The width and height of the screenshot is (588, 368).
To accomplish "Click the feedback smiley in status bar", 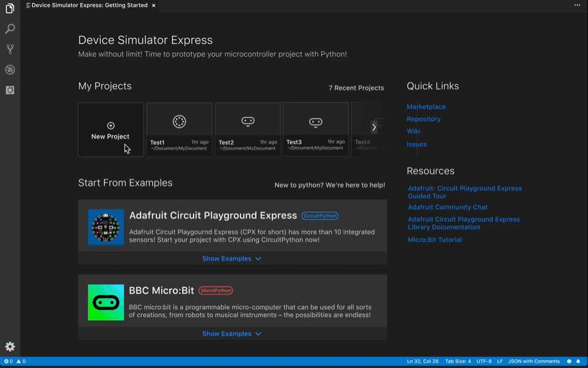I will click(x=569, y=362).
